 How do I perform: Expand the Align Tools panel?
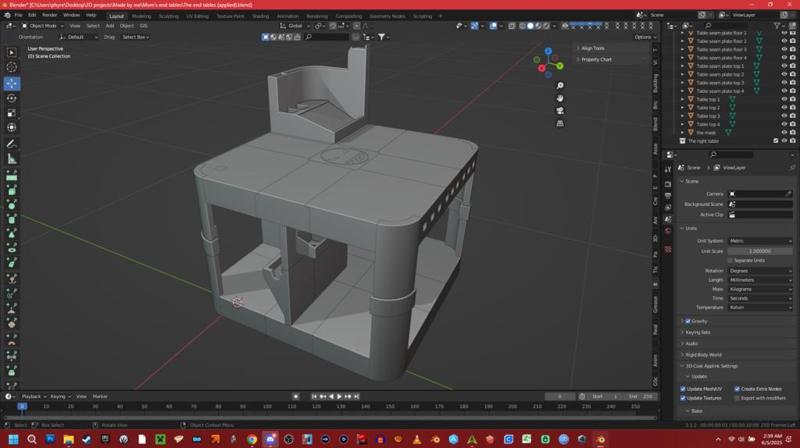coord(593,48)
